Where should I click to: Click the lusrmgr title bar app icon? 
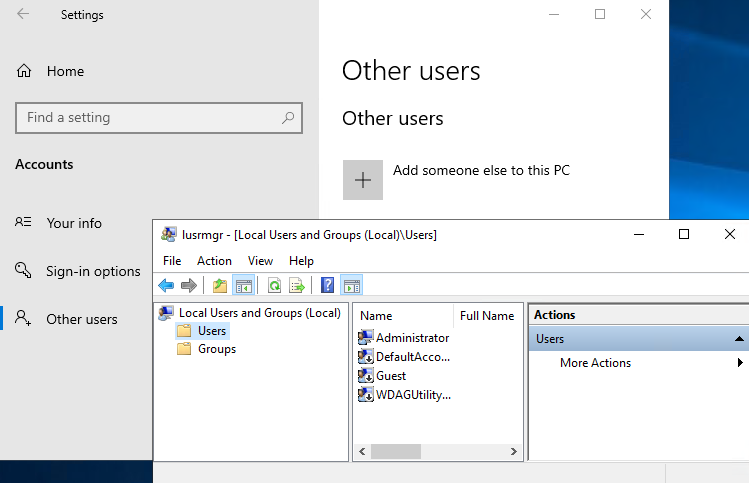[169, 234]
